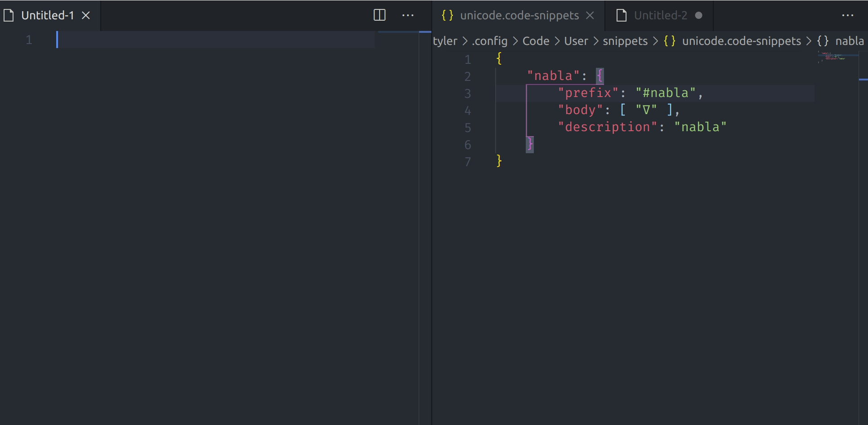
Task: Select the unicode.code-snippets tab
Action: 519,15
